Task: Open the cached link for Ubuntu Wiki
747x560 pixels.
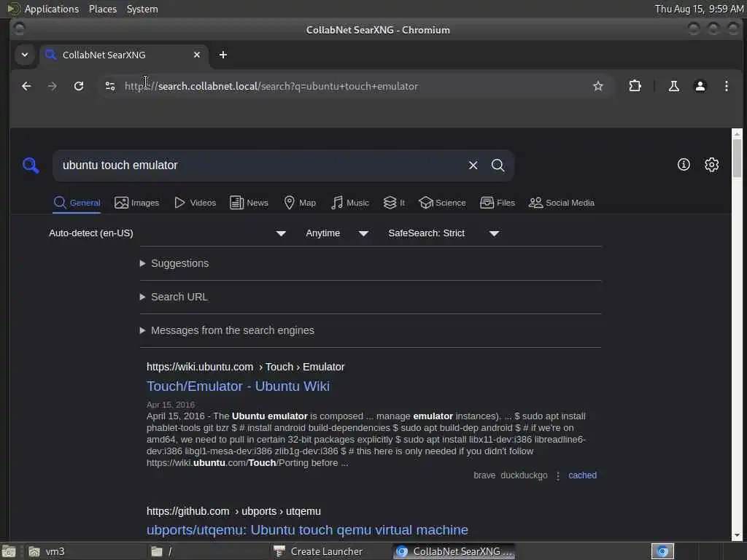Action: coord(582,475)
